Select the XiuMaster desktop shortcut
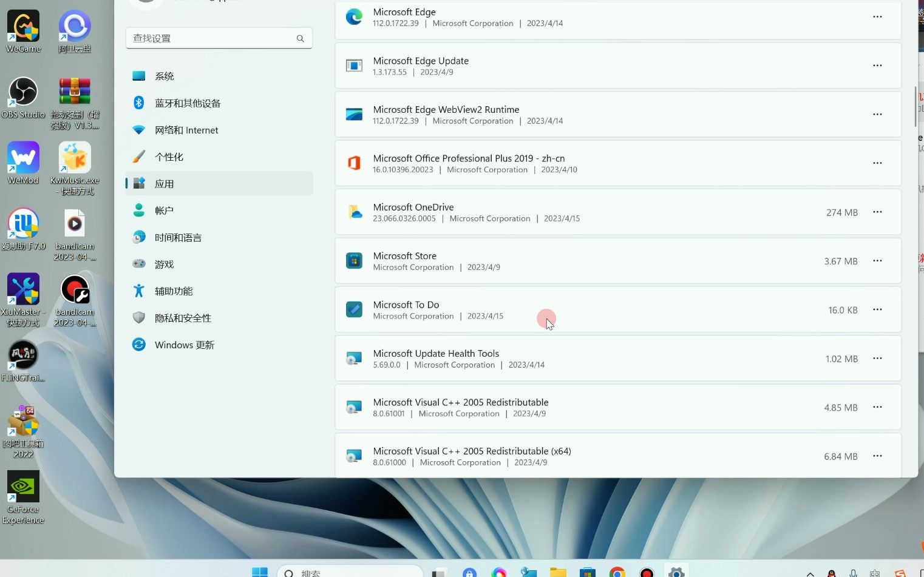924x577 pixels. tap(23, 300)
